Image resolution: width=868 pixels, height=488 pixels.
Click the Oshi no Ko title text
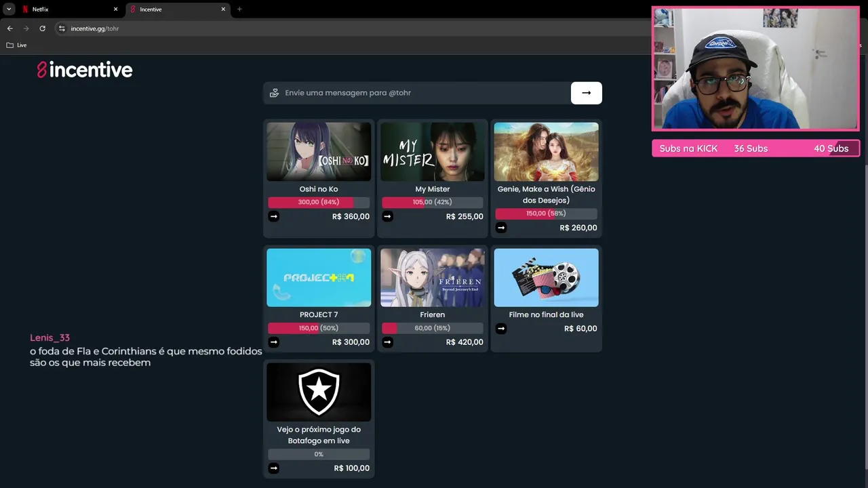coord(319,189)
